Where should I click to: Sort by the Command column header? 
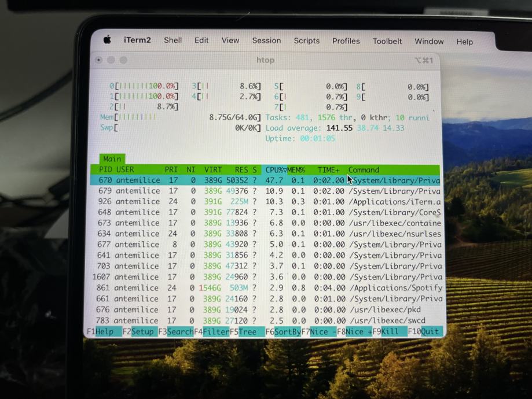pyautogui.click(x=364, y=170)
